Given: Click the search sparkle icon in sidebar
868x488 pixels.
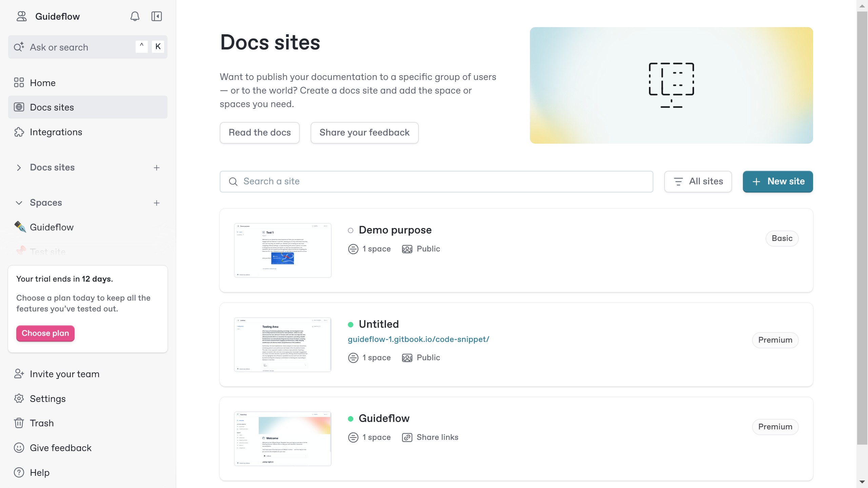Looking at the screenshot, I should coord(19,47).
